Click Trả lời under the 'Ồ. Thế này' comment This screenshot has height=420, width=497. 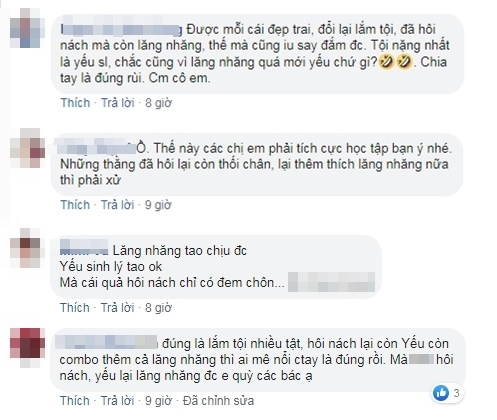pyautogui.click(x=118, y=205)
